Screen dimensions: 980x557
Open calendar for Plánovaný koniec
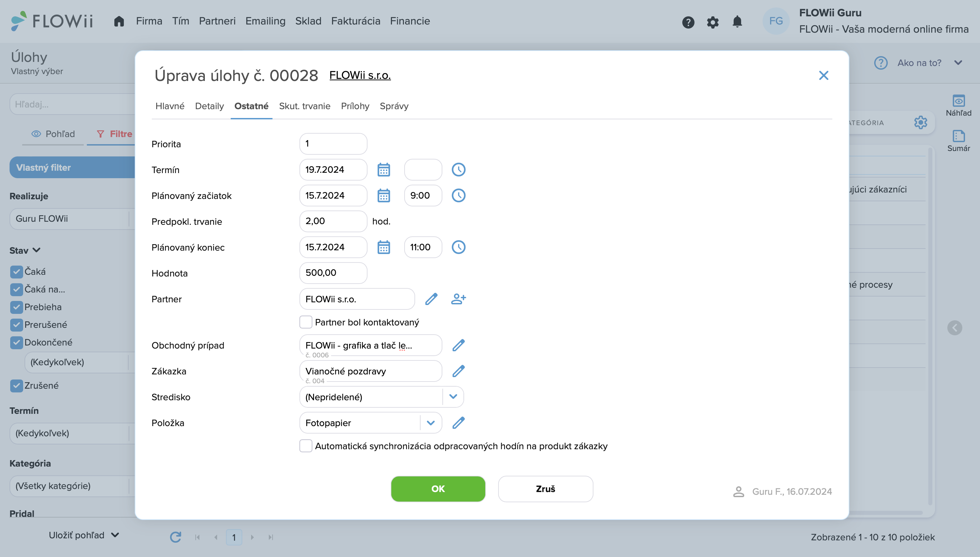coord(383,247)
